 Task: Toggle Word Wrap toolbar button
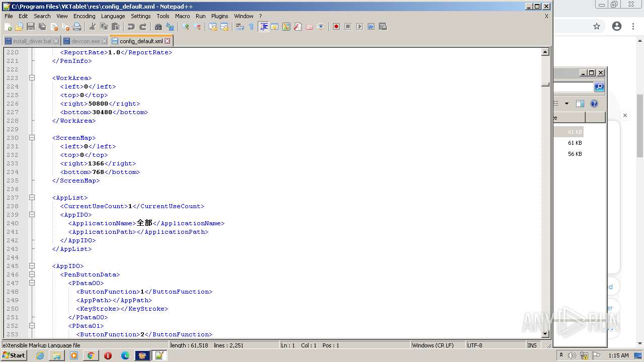click(x=240, y=27)
